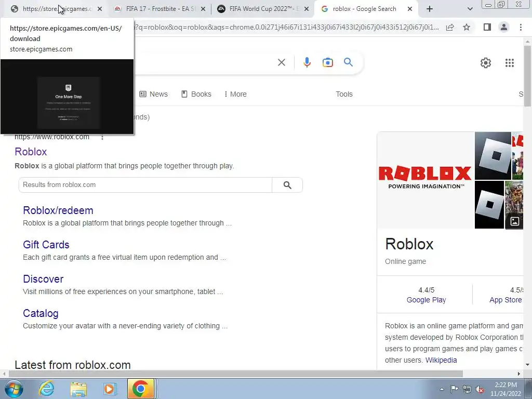Switch to the FIFA World Cup 2022 tab
Viewport: 532px width, 399px height.
tap(263, 9)
